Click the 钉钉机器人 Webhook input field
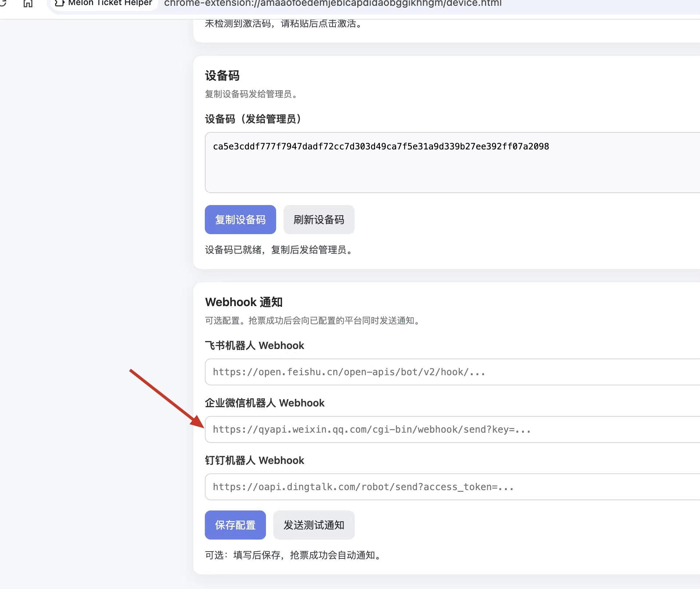This screenshot has height=589, width=700. coord(452,487)
